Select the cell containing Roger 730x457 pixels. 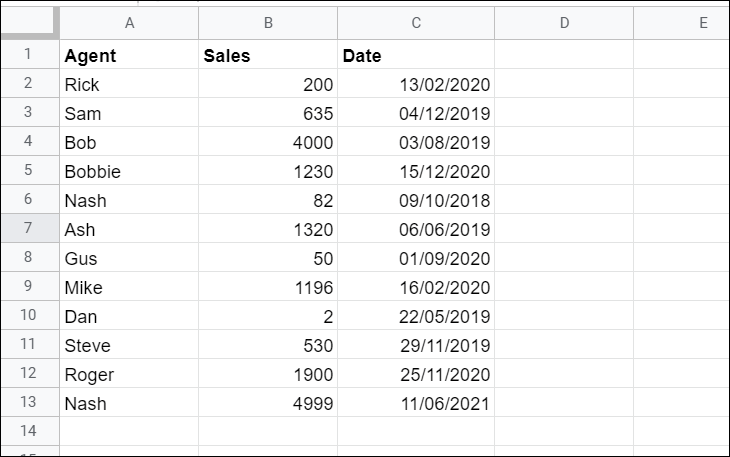point(129,374)
